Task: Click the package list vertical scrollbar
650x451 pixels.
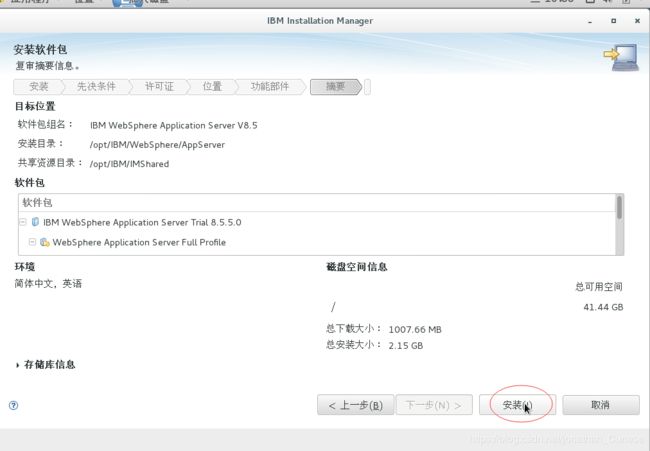Action: 619,224
